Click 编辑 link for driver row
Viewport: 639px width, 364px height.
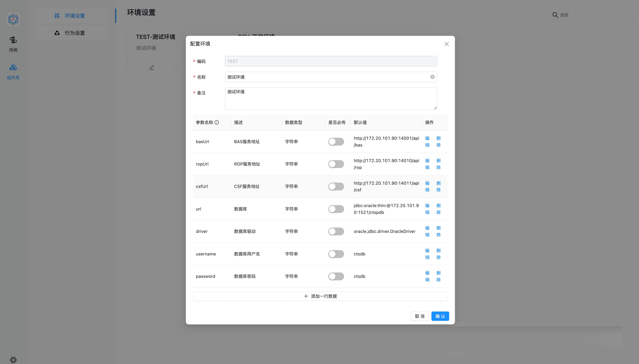(427, 231)
